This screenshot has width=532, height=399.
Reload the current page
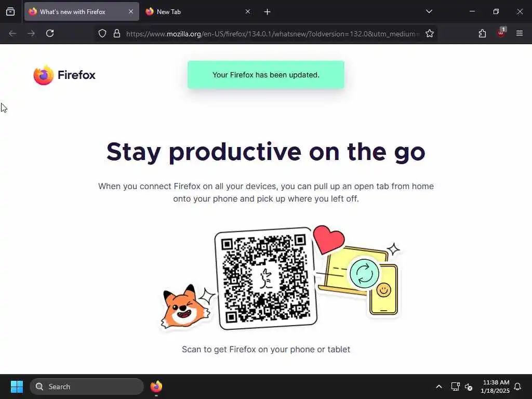(x=50, y=33)
